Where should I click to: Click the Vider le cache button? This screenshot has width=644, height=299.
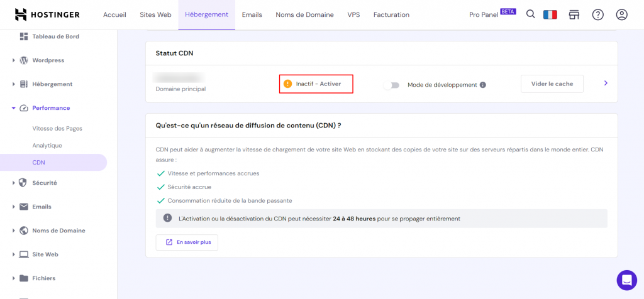point(552,84)
